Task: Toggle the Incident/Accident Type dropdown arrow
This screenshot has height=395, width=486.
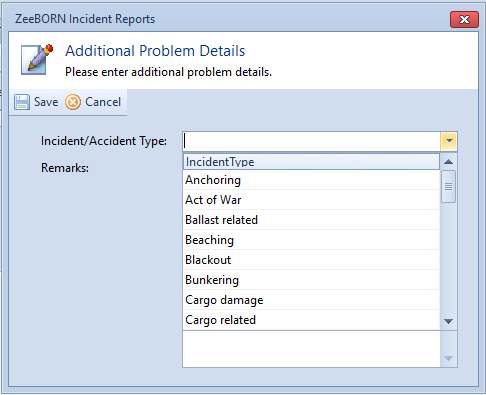Action: [x=449, y=141]
